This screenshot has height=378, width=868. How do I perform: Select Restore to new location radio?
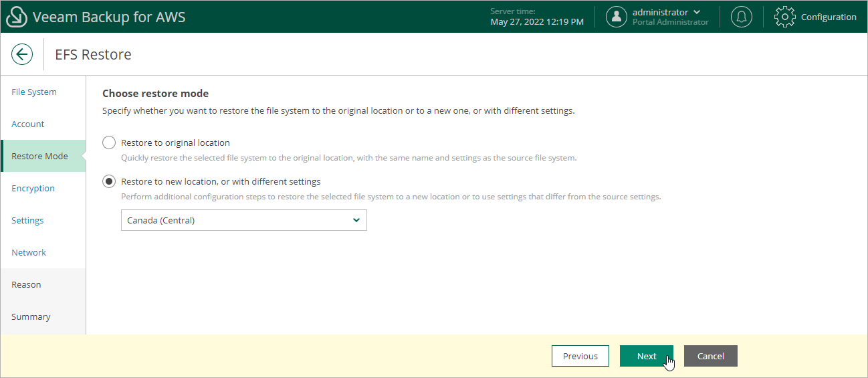[x=109, y=181]
